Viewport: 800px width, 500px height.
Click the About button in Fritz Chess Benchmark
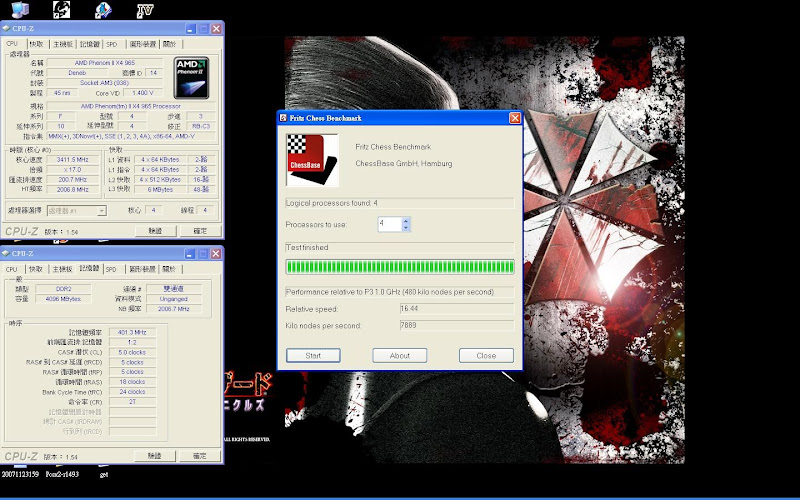tap(399, 356)
